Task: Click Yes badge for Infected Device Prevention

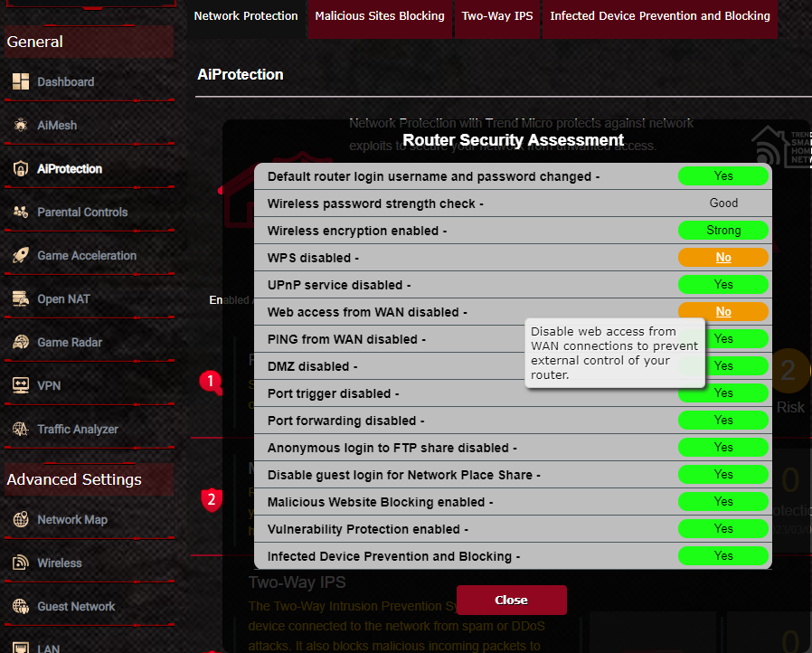Action: (723, 555)
